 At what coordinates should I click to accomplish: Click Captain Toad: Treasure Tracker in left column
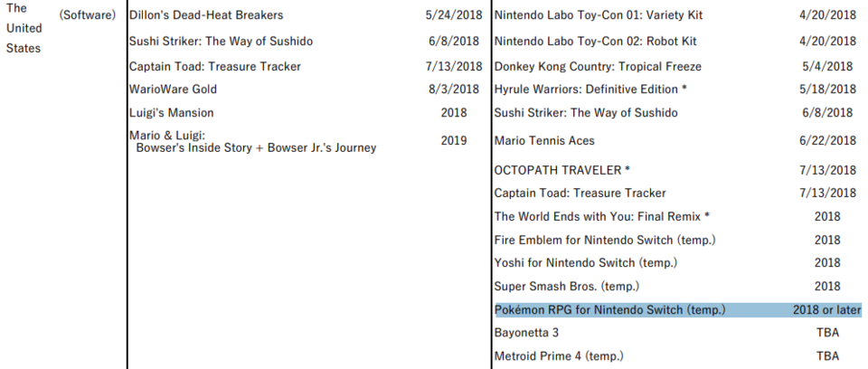pos(215,66)
